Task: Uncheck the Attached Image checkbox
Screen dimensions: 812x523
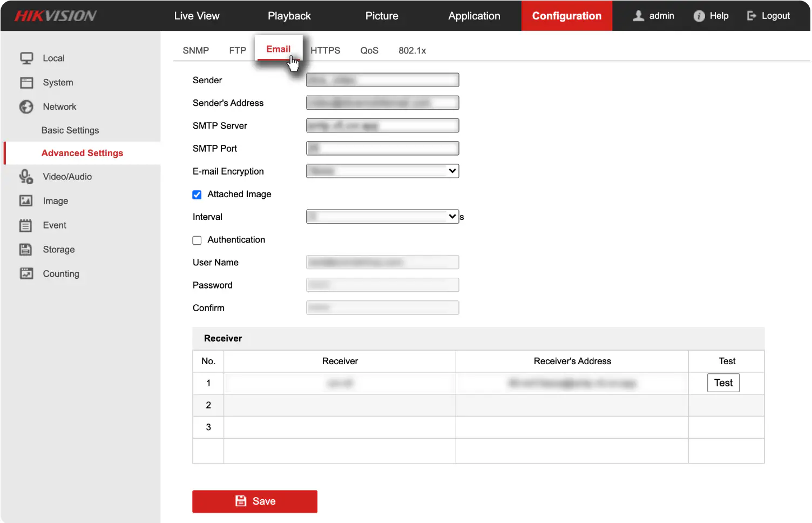Action: 197,195
